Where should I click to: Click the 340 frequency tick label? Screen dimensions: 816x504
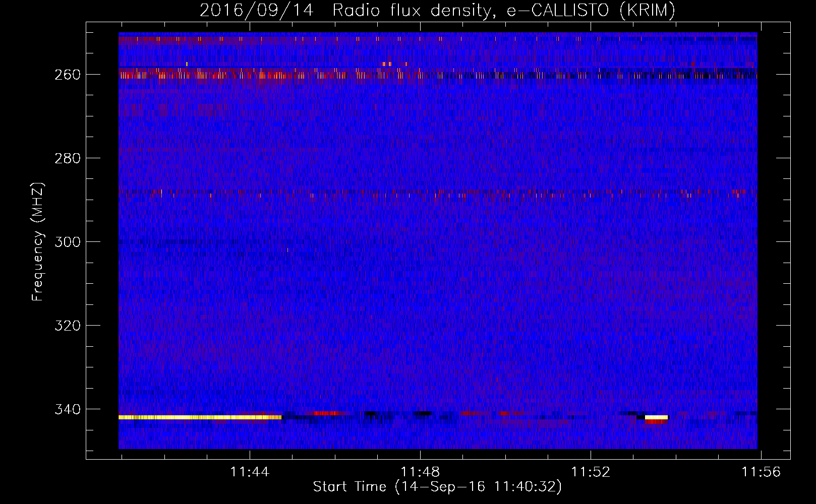click(68, 409)
